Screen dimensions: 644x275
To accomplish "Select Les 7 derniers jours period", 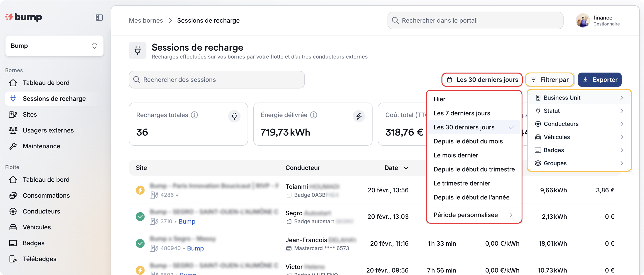I will (462, 113).
